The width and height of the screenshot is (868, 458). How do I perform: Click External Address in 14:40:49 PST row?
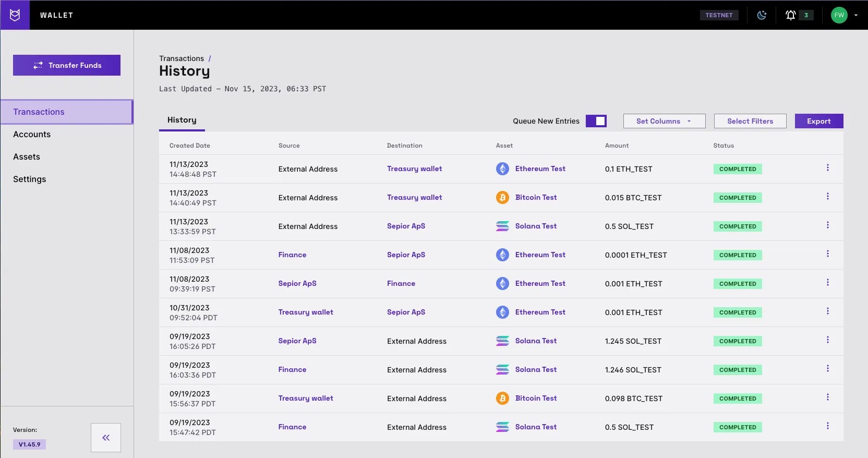click(x=308, y=198)
